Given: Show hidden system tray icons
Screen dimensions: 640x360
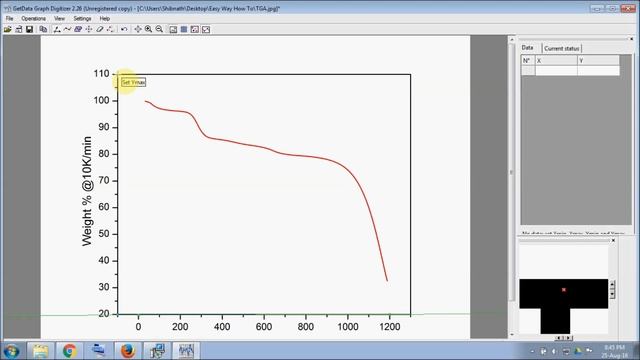Looking at the screenshot, I should [532, 351].
